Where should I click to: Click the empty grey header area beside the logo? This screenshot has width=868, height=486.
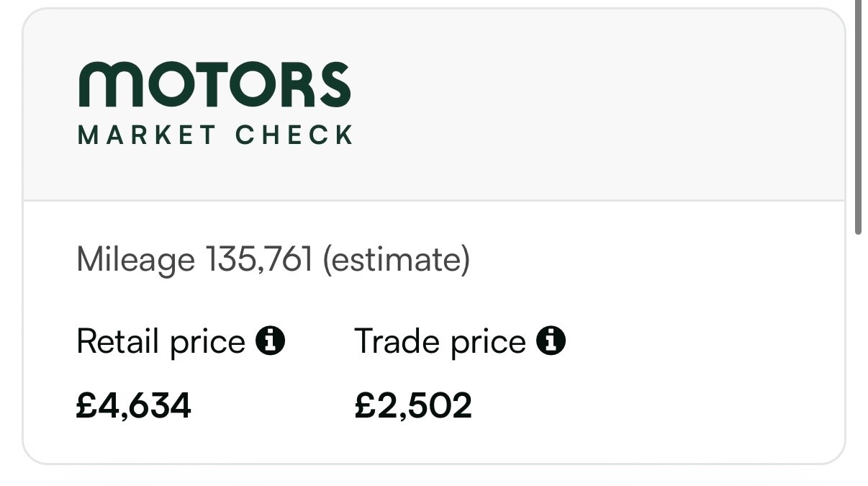(x=597, y=104)
